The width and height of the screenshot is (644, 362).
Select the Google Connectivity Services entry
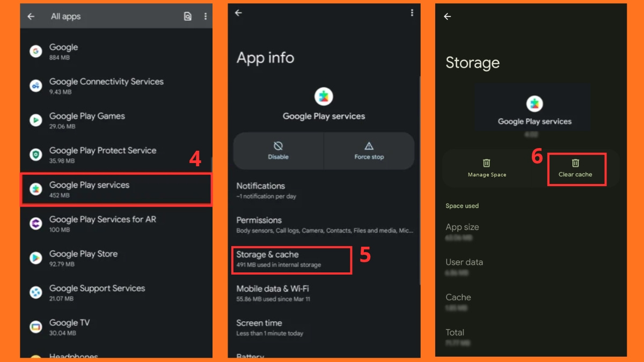coord(106,86)
